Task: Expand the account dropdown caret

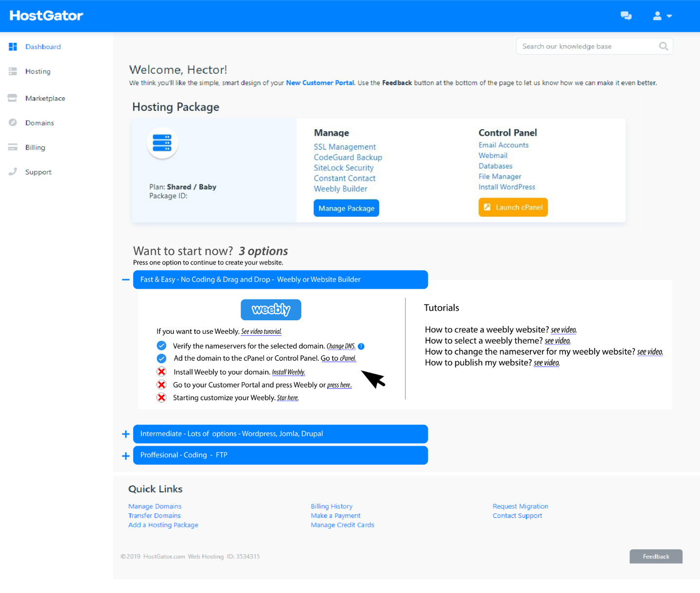Action: [x=669, y=16]
